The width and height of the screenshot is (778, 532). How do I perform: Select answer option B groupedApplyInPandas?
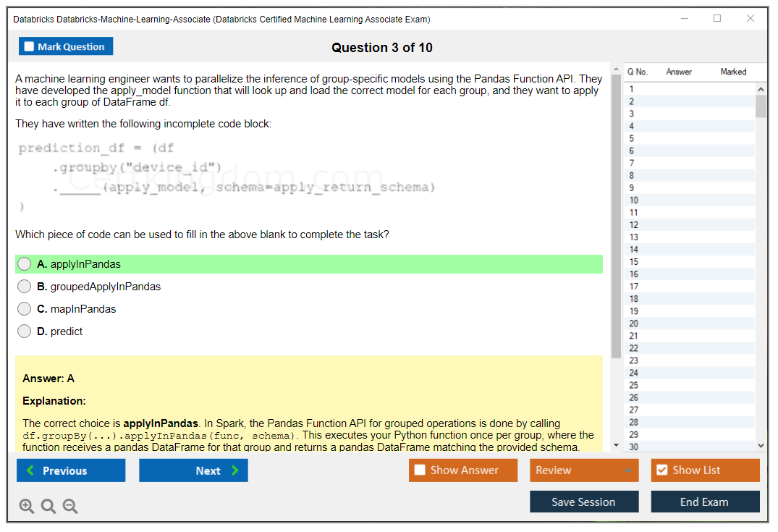24,286
